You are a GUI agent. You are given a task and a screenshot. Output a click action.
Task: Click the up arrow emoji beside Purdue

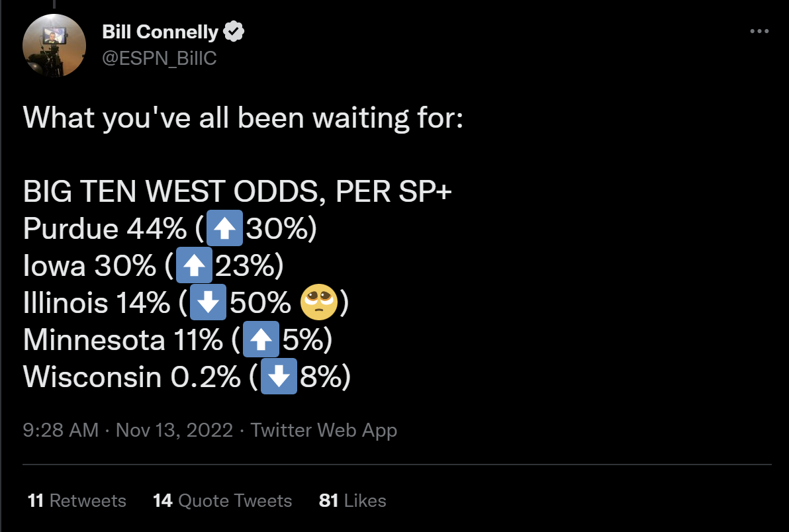point(224,228)
